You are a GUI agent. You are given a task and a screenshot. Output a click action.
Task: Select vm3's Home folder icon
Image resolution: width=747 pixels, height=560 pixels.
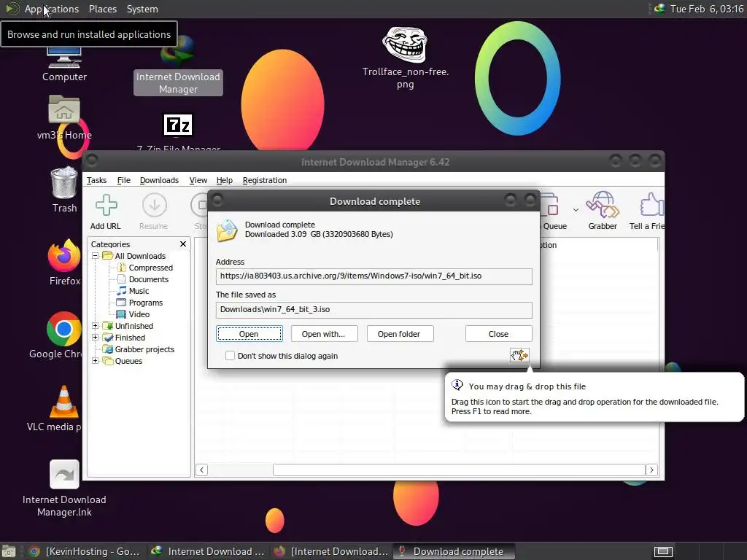click(64, 109)
